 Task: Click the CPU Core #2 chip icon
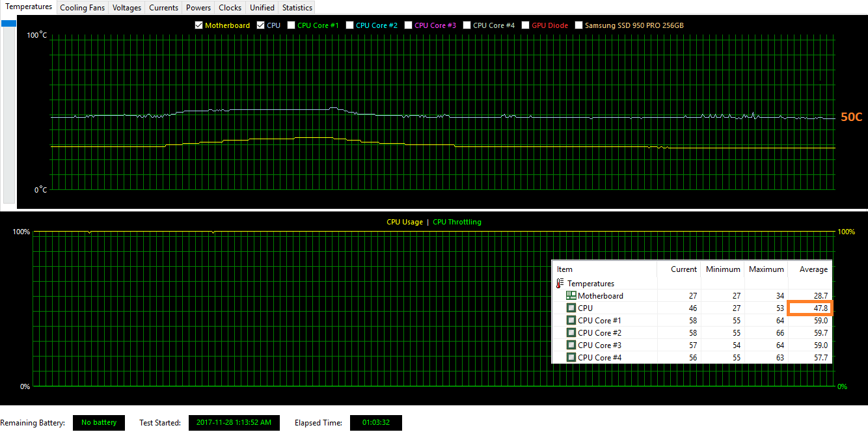(571, 333)
